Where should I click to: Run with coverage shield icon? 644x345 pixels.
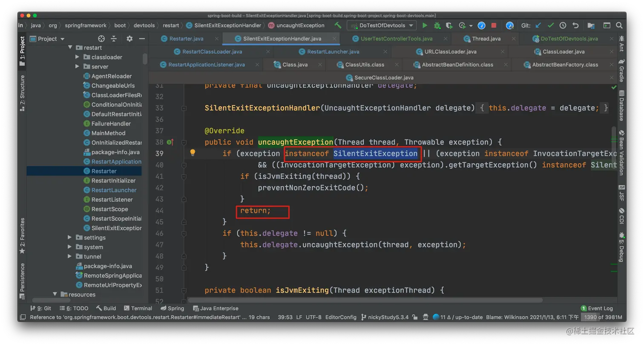[449, 26]
